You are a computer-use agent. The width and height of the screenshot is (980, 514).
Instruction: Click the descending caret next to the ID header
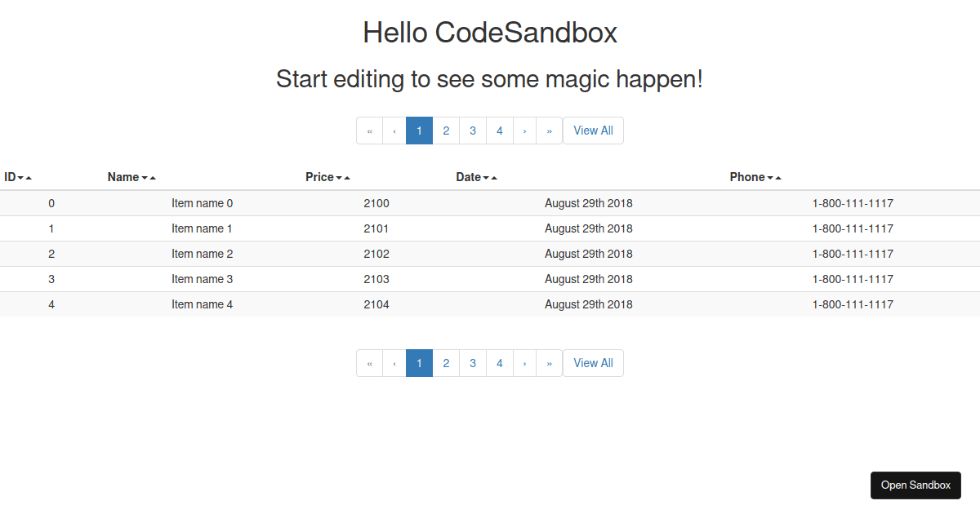pyautogui.click(x=19, y=177)
